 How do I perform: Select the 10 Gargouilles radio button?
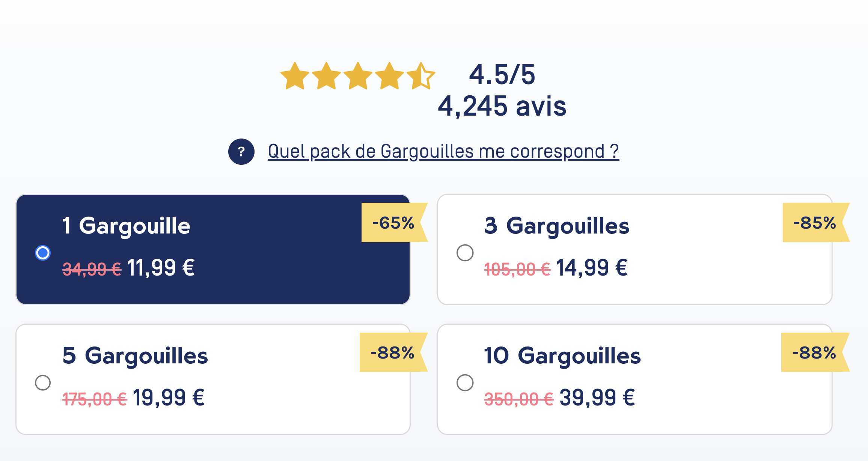click(x=465, y=383)
